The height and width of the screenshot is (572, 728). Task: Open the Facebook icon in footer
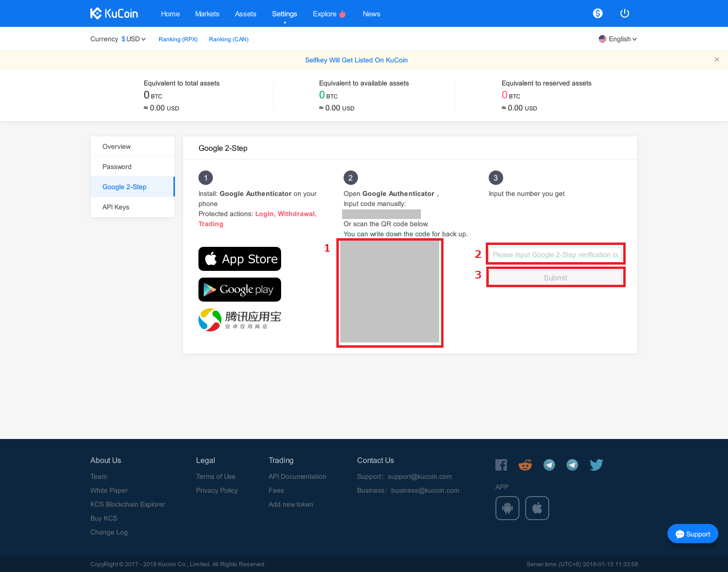coord(501,465)
